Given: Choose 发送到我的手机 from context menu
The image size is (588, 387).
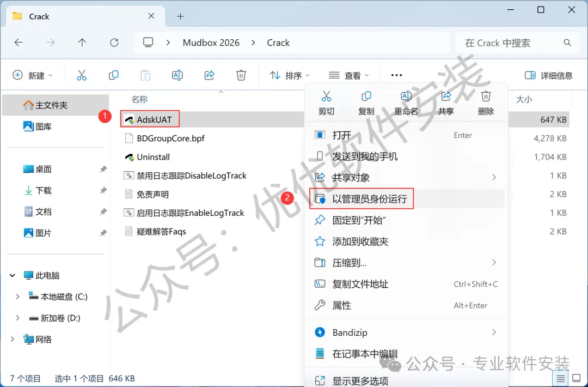Looking at the screenshot, I should pos(407,156).
